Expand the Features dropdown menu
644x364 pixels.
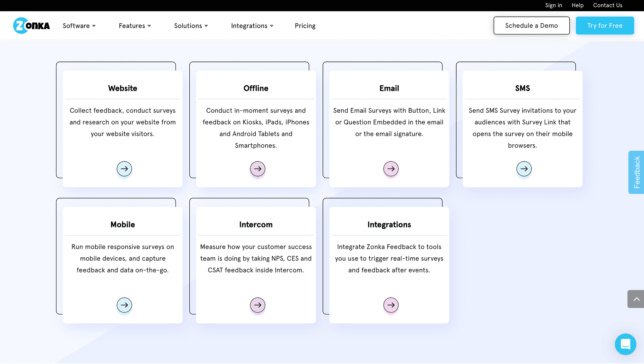click(135, 26)
